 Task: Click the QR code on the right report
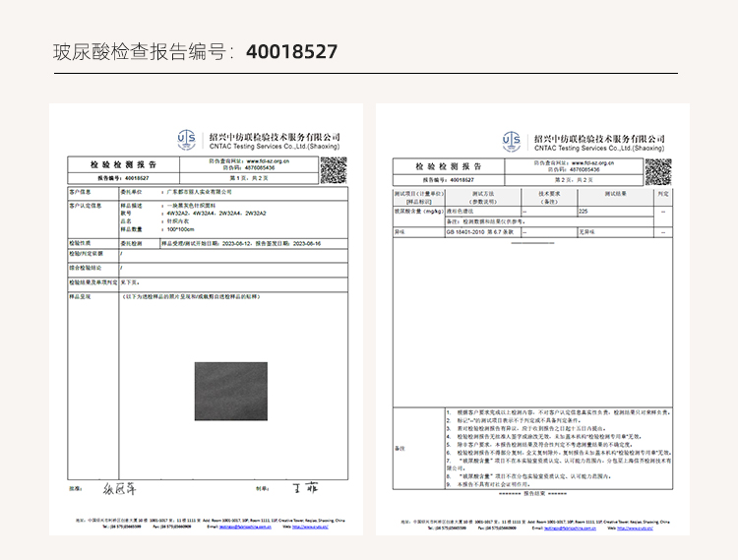click(658, 171)
